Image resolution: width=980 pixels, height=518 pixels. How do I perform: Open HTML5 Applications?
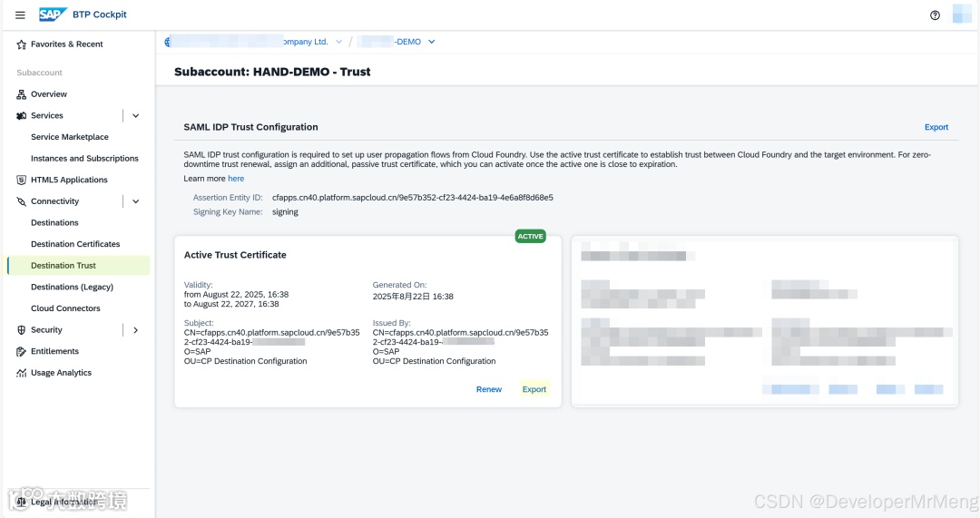click(69, 180)
